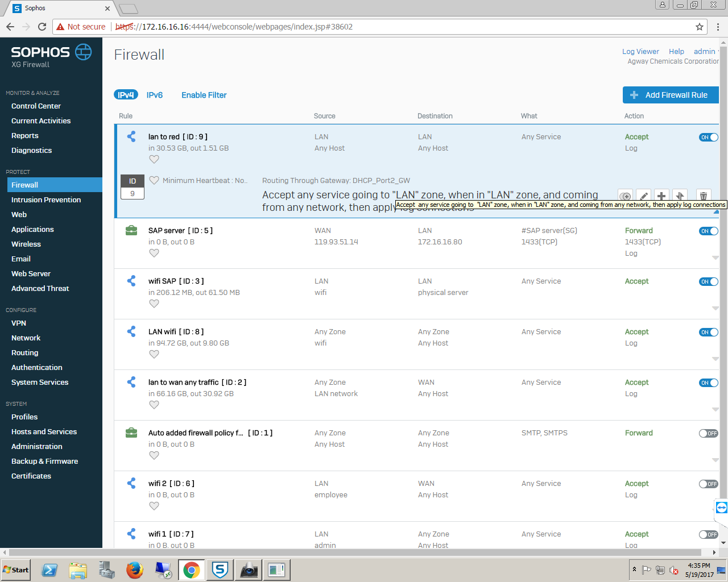Expand Auto added firewall policy details arrow
728x582 pixels.
[715, 460]
